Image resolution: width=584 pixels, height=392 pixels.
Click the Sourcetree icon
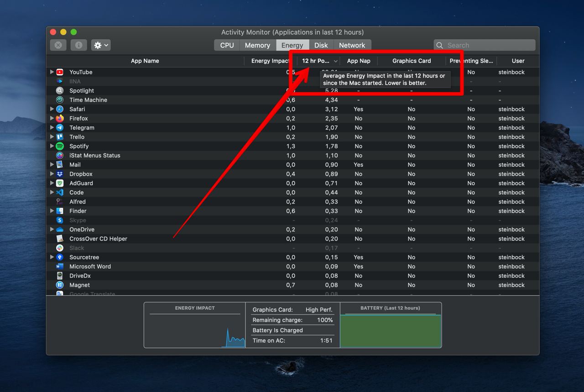(60, 257)
